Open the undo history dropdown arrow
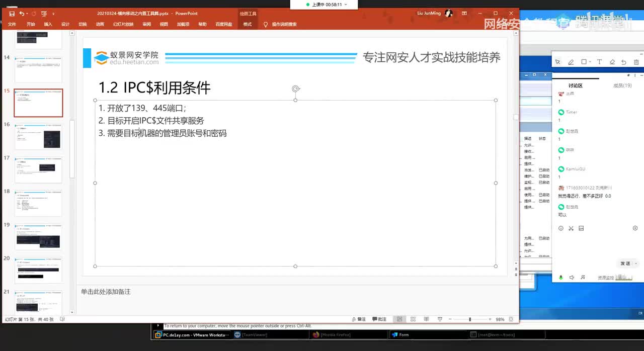Image resolution: width=644 pixels, height=351 pixels. click(x=27, y=14)
